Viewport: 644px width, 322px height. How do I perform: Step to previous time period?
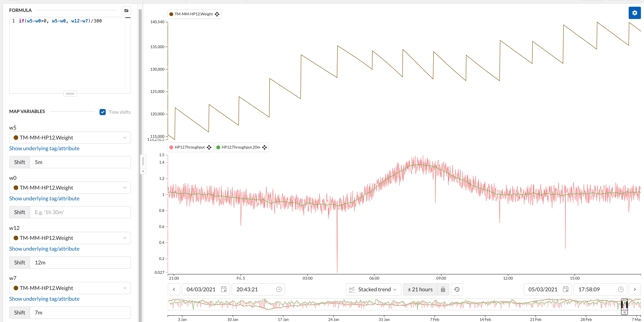point(174,289)
